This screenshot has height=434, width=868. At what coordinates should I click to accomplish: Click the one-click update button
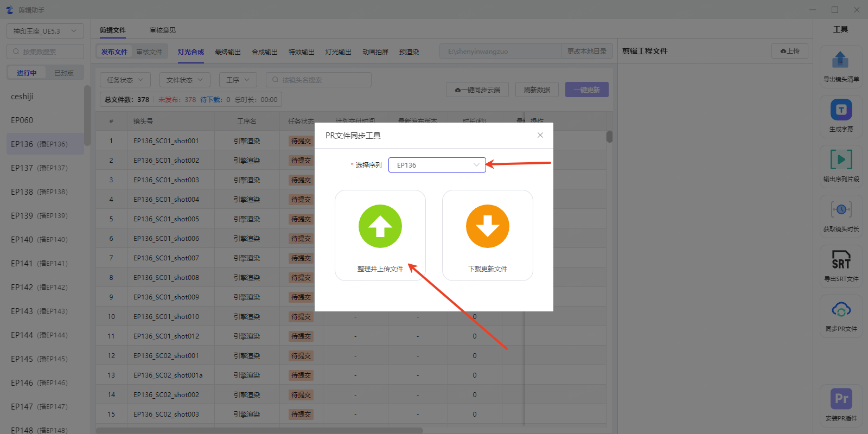pyautogui.click(x=586, y=90)
